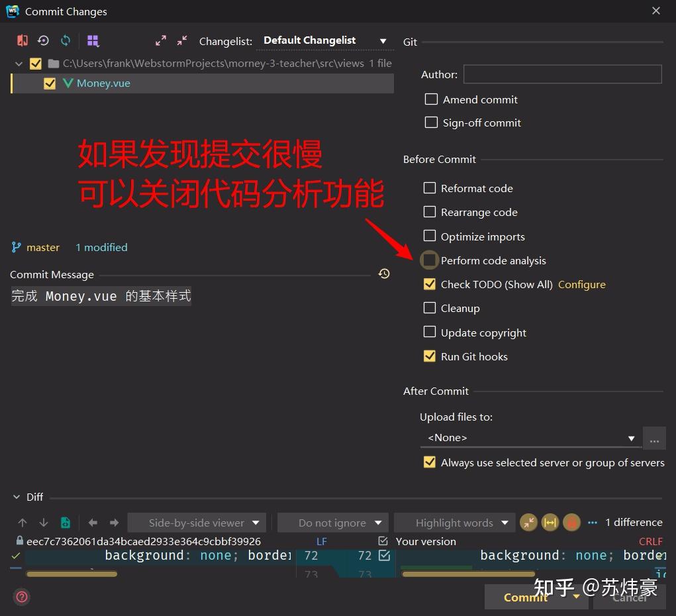
Task: Click the upload servers browse ellipsis button
Action: point(654,438)
